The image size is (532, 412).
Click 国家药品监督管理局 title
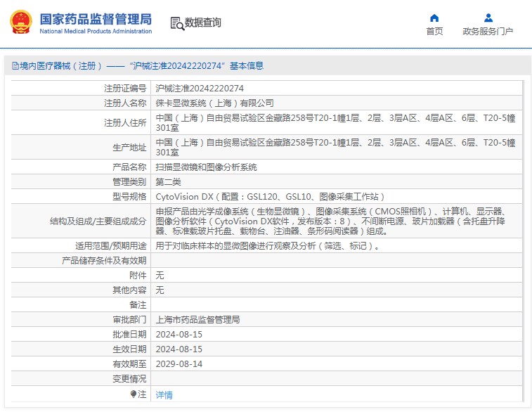tap(96, 19)
